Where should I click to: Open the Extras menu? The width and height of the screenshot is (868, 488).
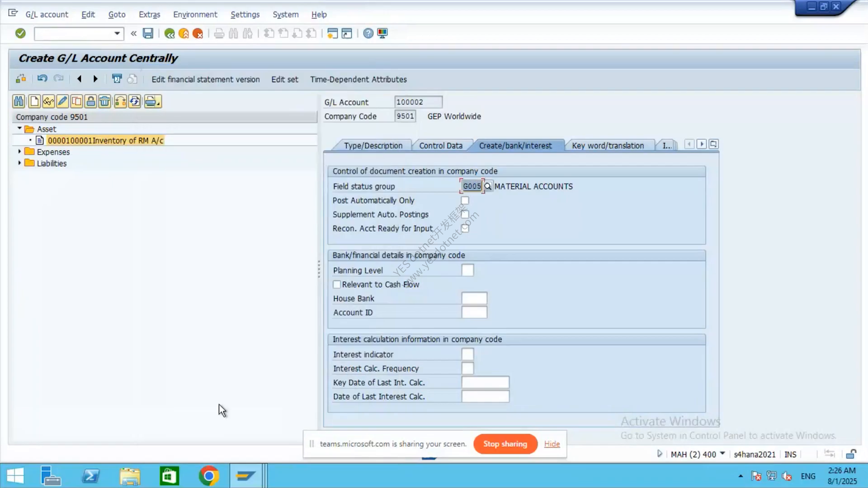[149, 14]
